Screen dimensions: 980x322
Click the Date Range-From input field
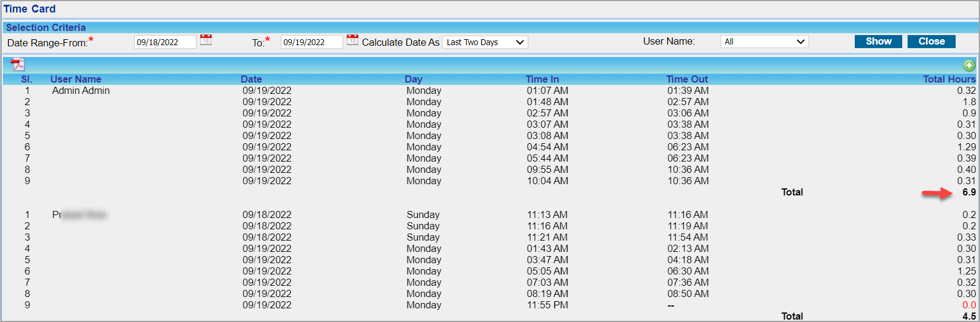(x=164, y=42)
